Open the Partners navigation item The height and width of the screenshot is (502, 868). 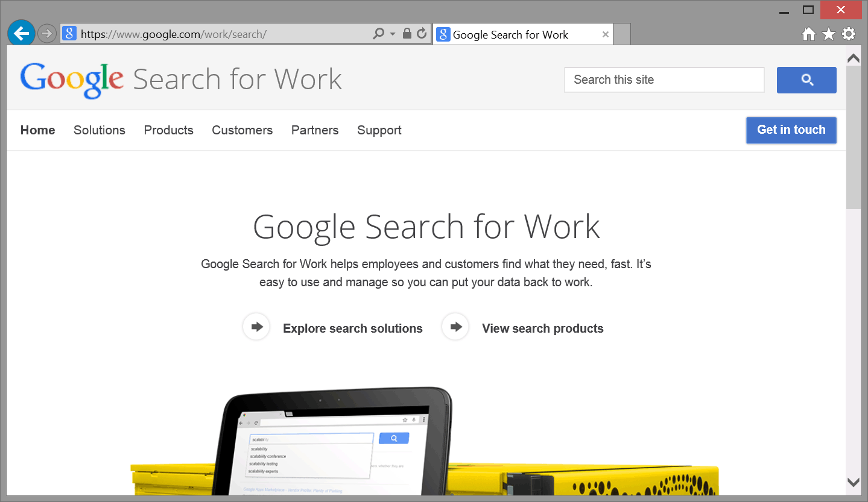pyautogui.click(x=315, y=130)
